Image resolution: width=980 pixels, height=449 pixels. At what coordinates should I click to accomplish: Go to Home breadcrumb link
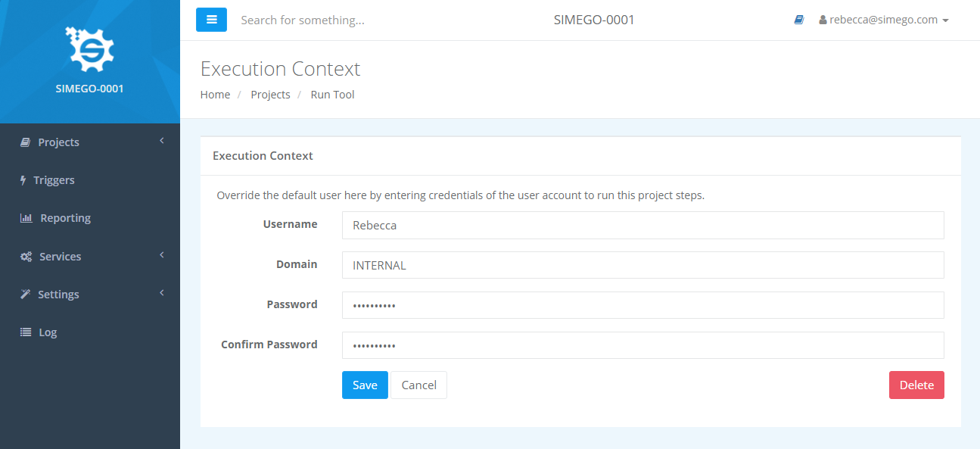point(215,95)
